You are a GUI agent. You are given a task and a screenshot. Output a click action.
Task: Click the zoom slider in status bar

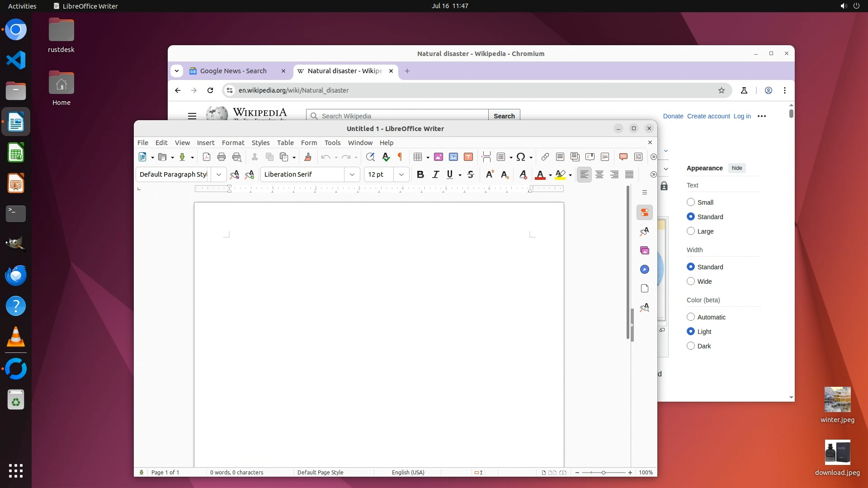(x=603, y=472)
